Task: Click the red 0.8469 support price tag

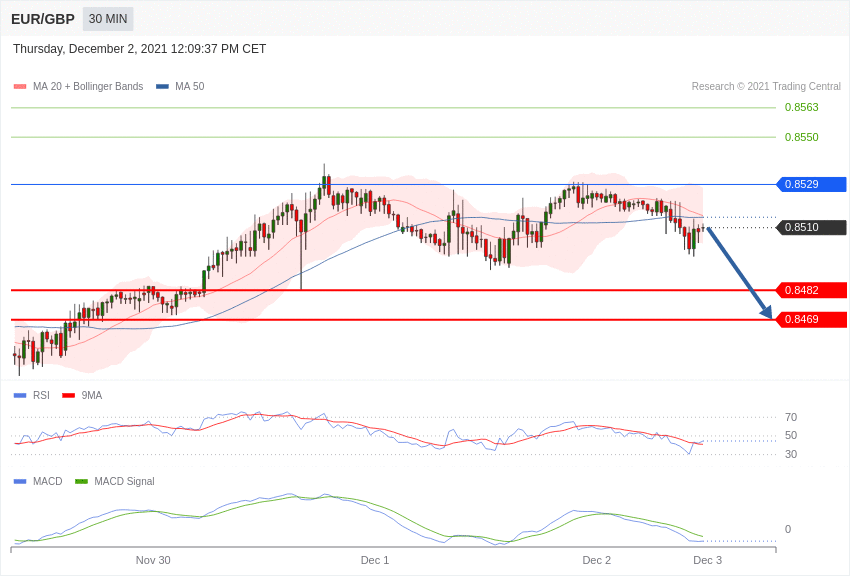Action: click(x=812, y=320)
